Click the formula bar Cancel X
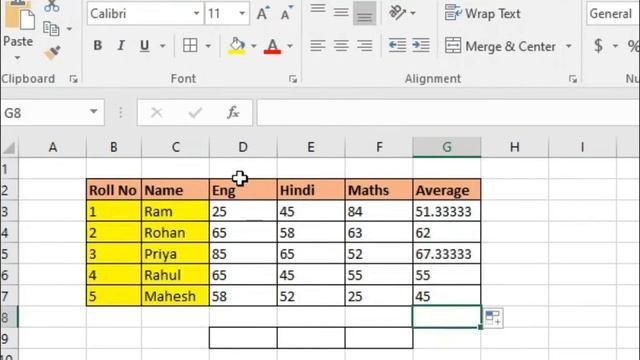Image resolution: width=640 pixels, height=360 pixels. point(157,112)
